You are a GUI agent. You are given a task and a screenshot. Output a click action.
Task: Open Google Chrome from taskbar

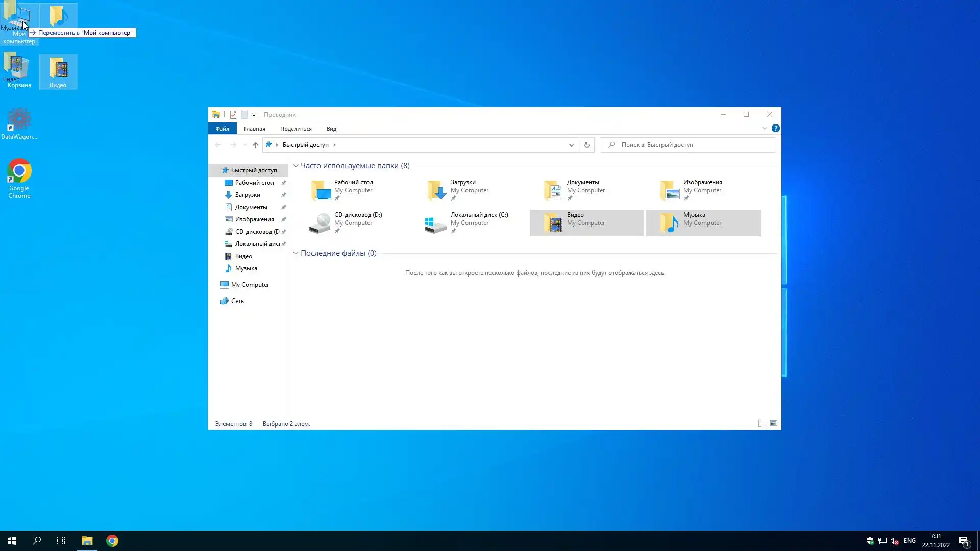(x=112, y=541)
